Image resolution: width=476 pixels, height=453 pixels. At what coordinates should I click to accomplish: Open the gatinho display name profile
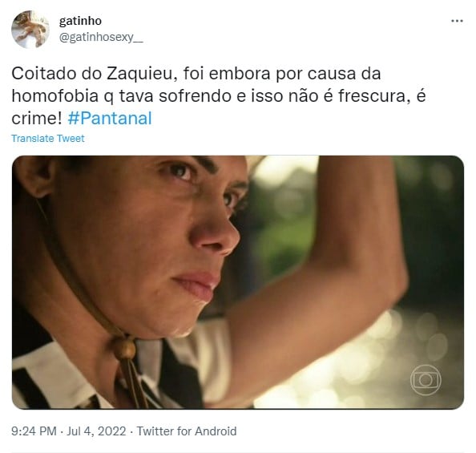[x=80, y=21]
